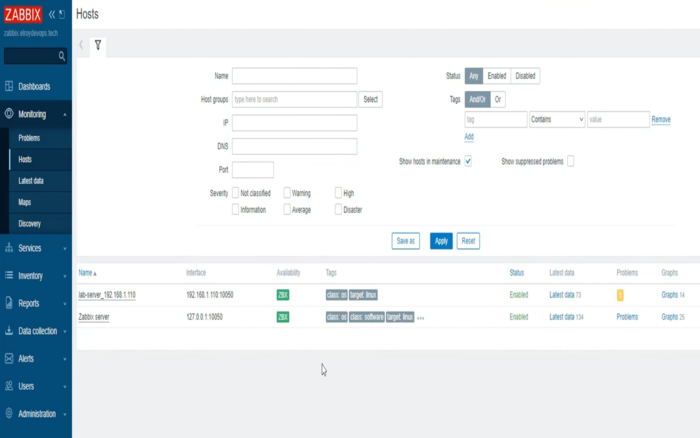The width and height of the screenshot is (700, 438).
Task: Expand the Inventory menu section
Action: pyautogui.click(x=65, y=276)
